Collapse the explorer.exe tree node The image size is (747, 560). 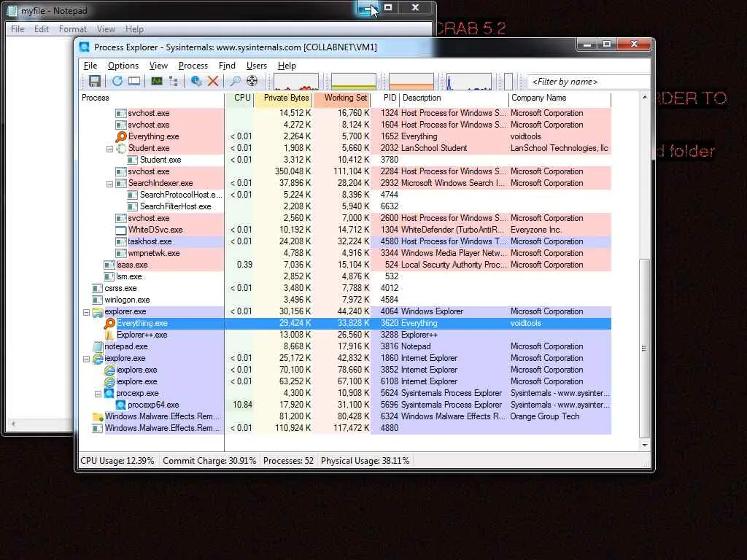[86, 312]
